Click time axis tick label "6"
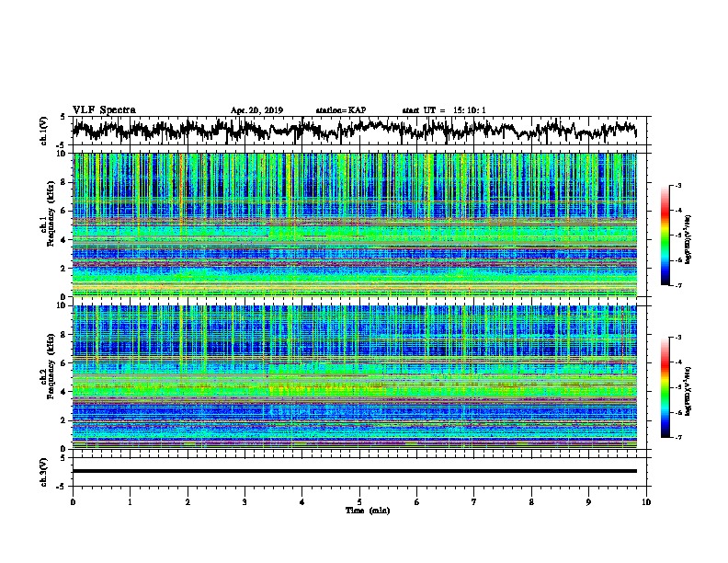The width and height of the screenshot is (728, 563). (417, 502)
